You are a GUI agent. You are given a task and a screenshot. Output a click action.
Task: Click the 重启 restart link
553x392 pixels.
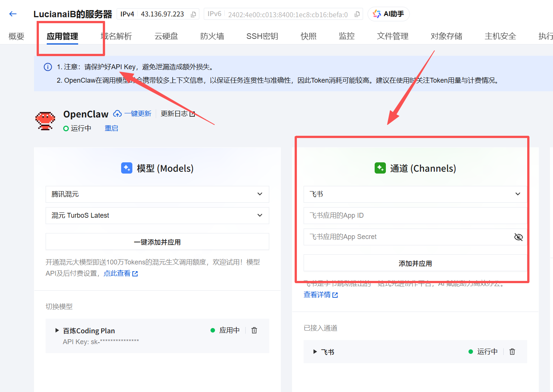(x=111, y=128)
